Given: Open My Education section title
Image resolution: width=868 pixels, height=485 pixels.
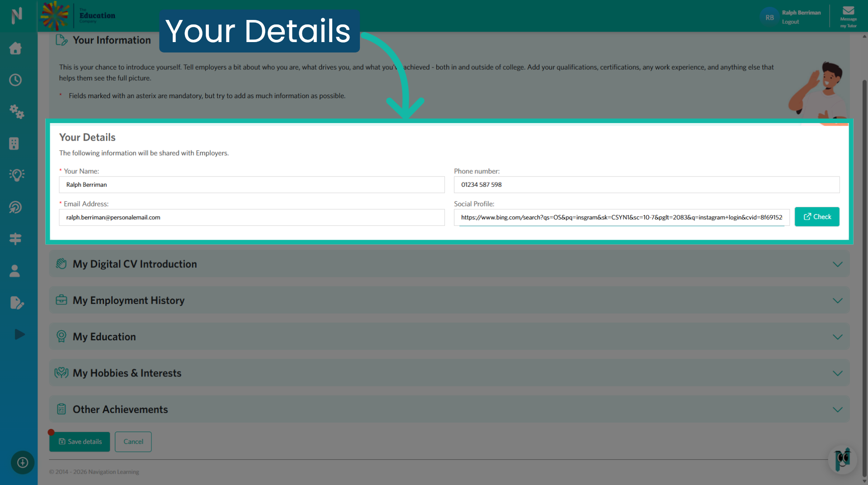Looking at the screenshot, I should point(104,337).
